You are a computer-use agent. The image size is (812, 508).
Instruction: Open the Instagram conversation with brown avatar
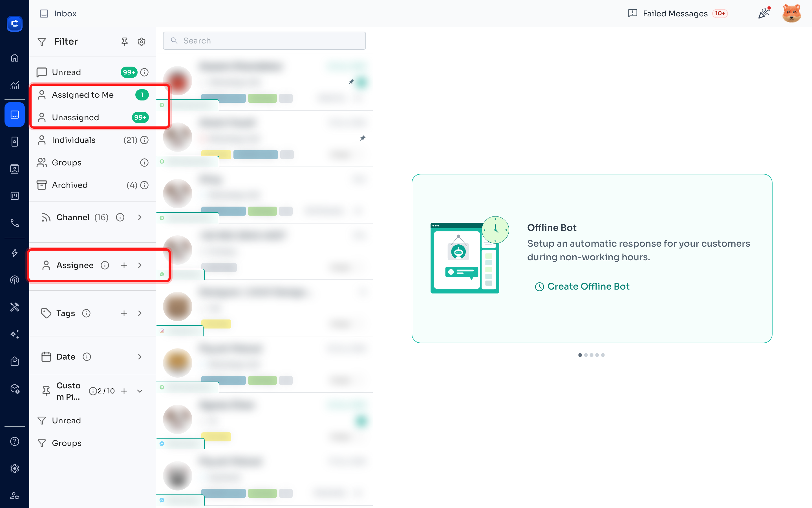[x=264, y=308]
